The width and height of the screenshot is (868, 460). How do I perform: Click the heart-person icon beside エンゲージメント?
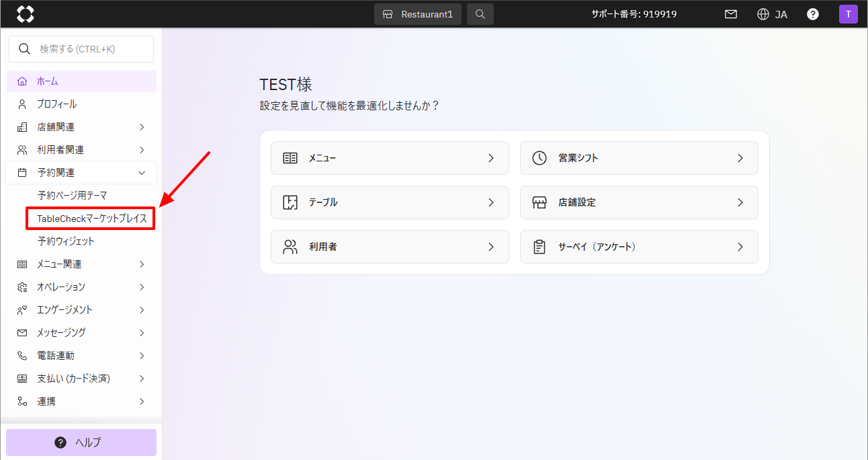point(22,310)
